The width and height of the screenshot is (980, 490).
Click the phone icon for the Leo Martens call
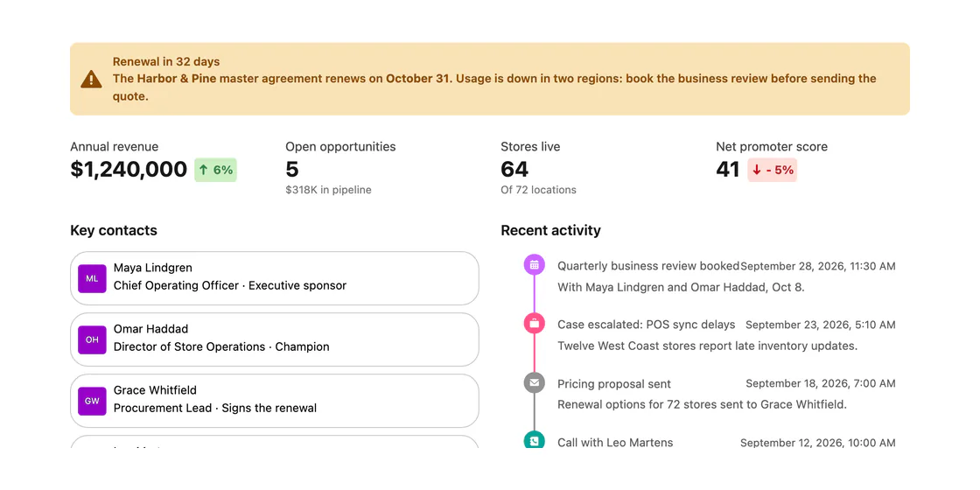coord(535,440)
